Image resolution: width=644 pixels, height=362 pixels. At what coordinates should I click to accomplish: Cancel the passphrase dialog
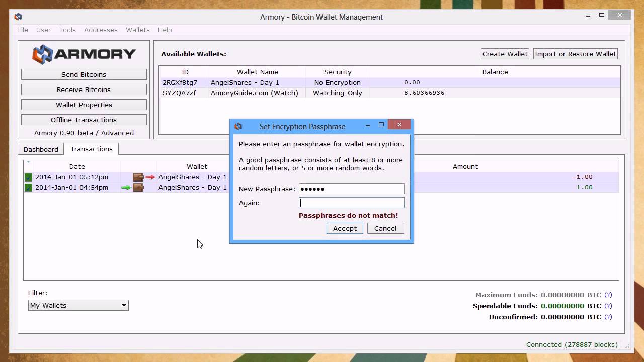tap(385, 228)
